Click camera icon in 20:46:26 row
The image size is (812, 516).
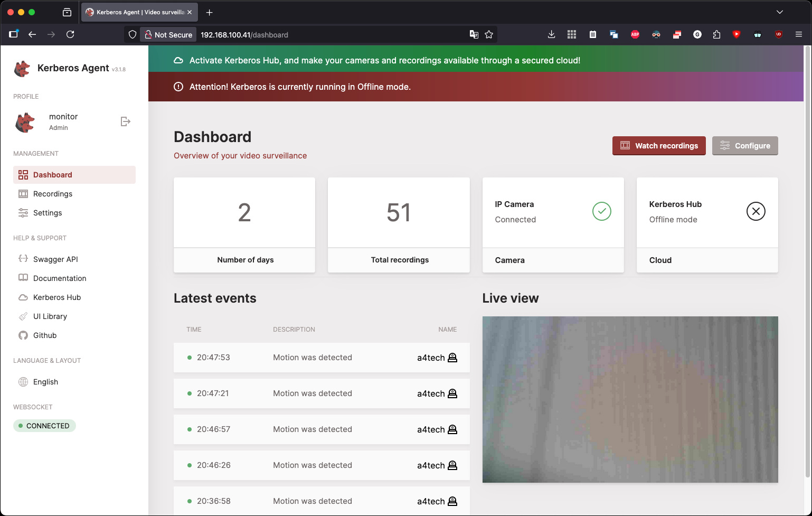(452, 465)
